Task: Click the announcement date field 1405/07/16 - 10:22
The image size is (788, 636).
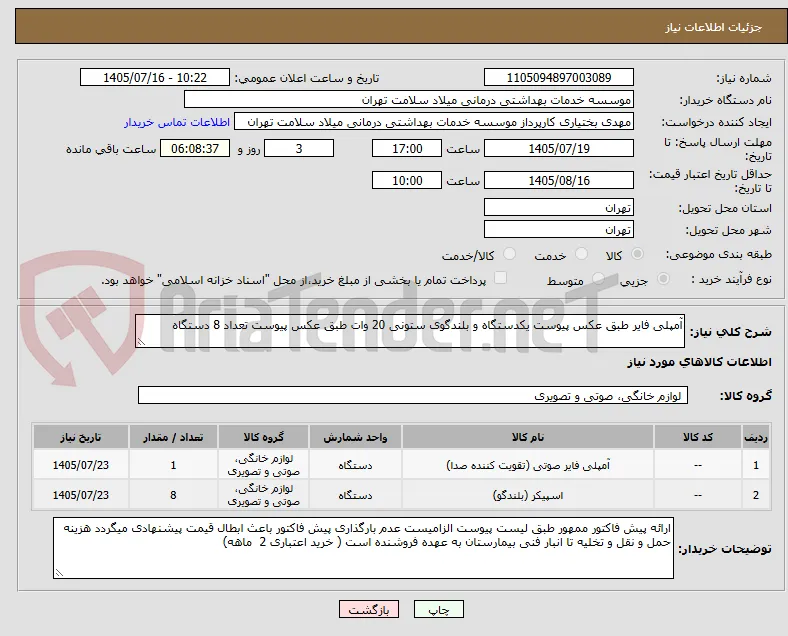Action: 155,77
